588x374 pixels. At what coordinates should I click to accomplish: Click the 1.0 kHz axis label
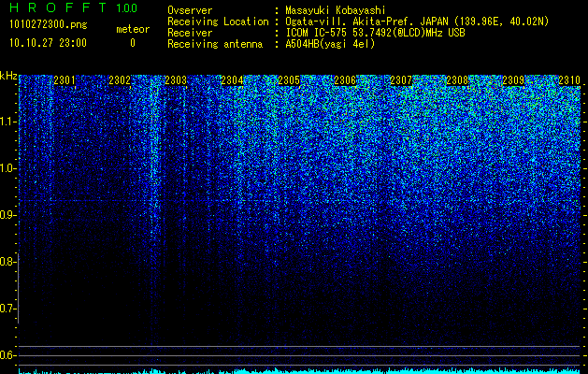[x=8, y=168]
